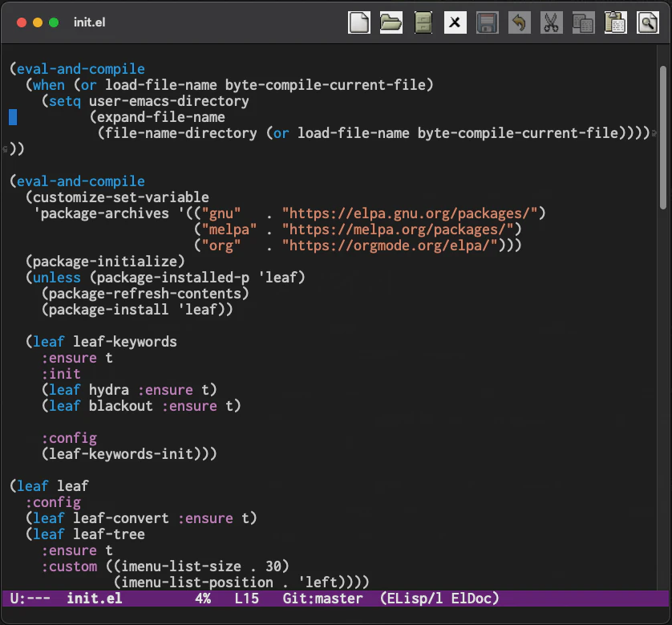
Task: Click on package-installed-p text
Action: pyautogui.click(x=172, y=278)
